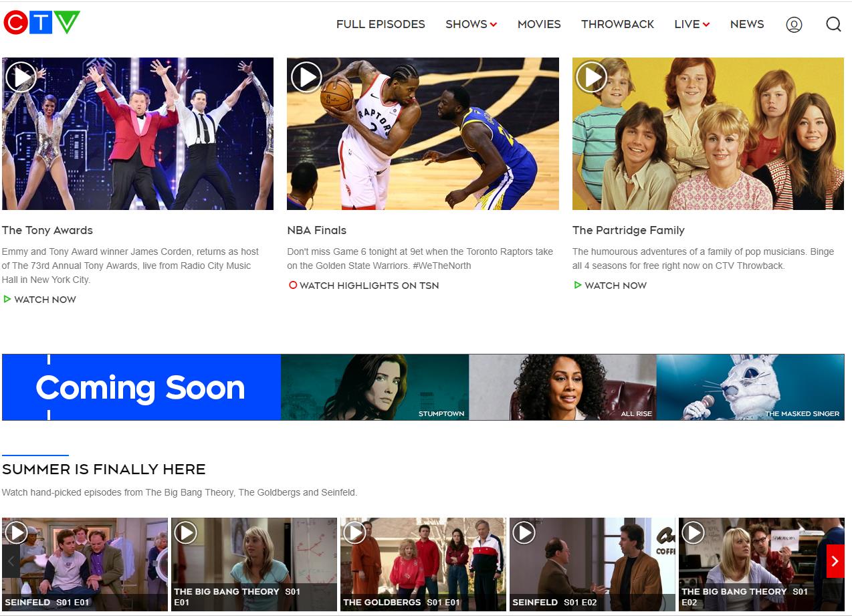Click the Coming Soon blue banner
Image resolution: width=852 pixels, height=616 pixels.
(x=141, y=387)
